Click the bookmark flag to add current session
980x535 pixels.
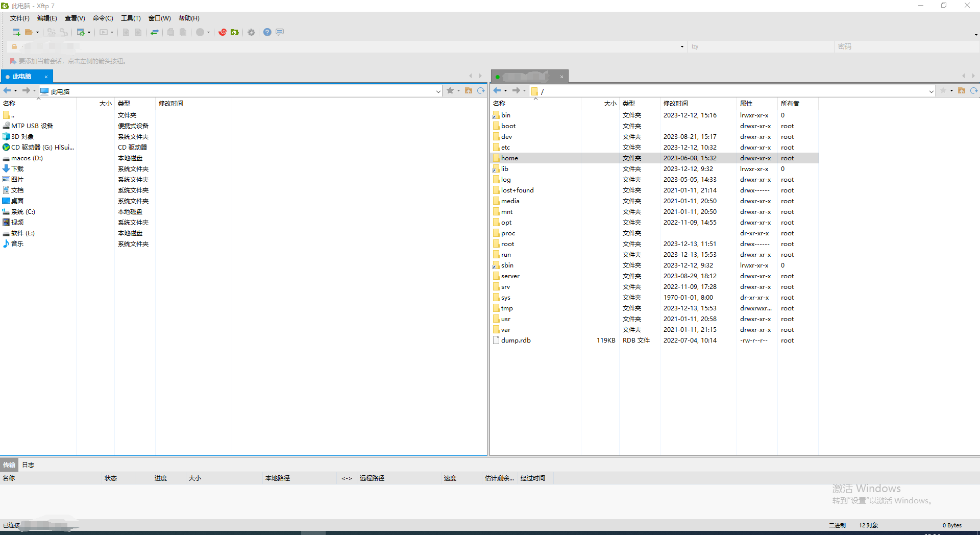[x=13, y=61]
